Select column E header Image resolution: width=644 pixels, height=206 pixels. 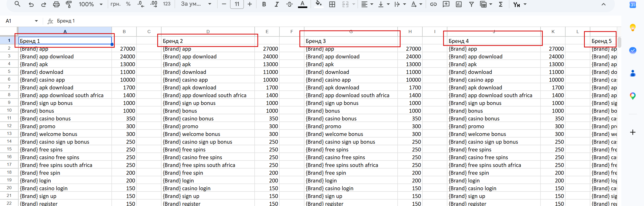267,32
